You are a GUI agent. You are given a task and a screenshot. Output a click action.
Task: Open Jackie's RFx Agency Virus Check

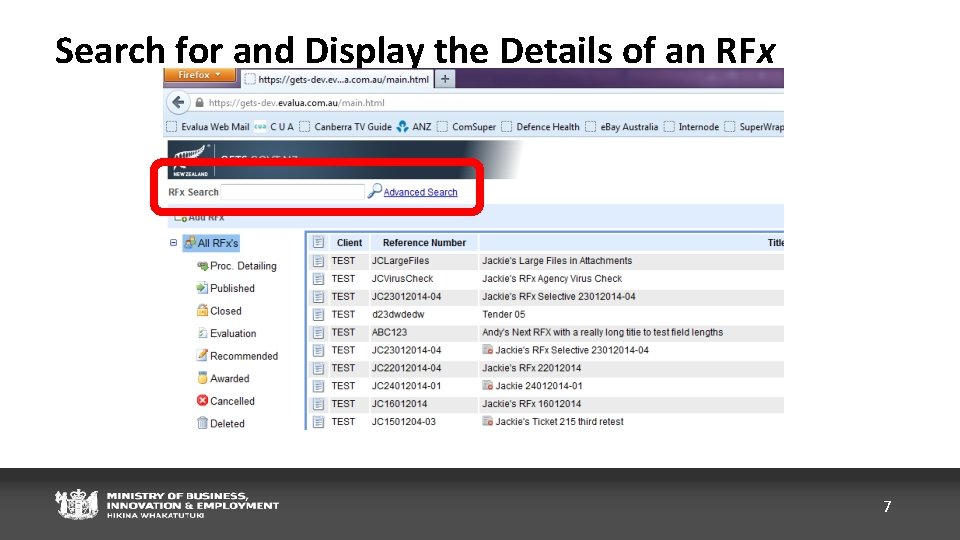(x=552, y=279)
